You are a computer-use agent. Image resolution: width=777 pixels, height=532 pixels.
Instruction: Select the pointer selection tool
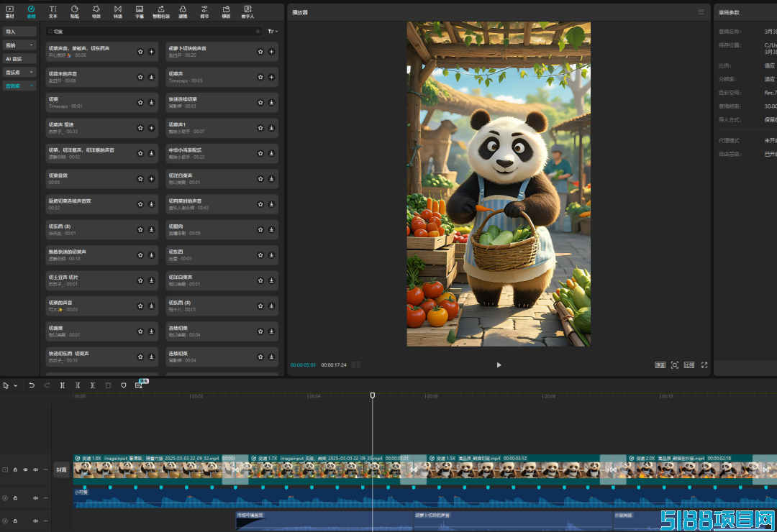point(6,385)
